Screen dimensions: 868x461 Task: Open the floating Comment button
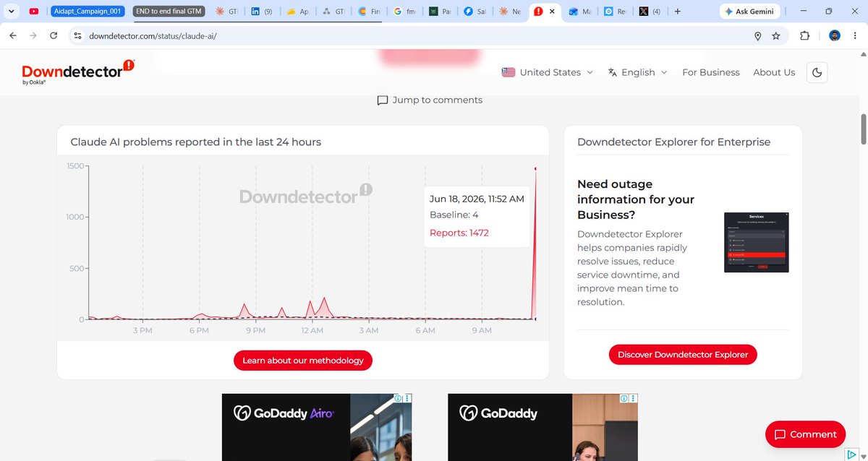tap(805, 434)
